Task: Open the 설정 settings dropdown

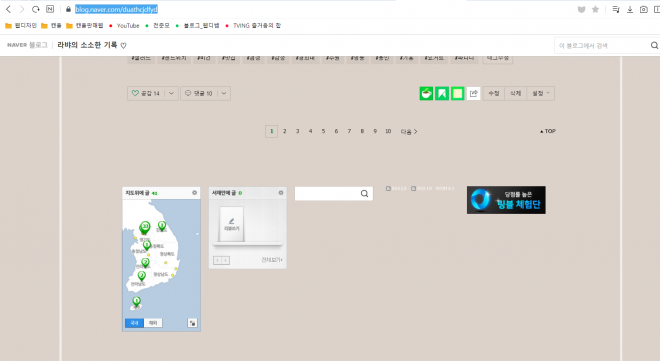Action: click(x=540, y=93)
